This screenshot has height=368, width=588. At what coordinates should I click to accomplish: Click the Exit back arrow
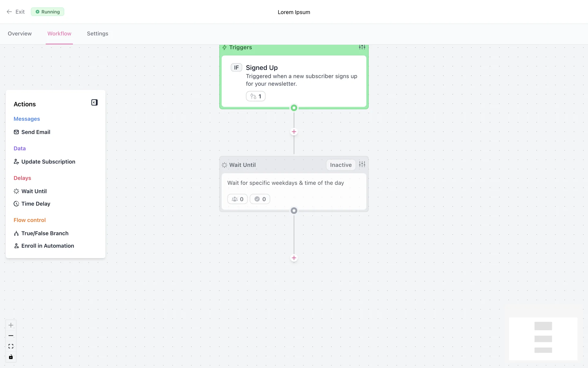point(9,12)
